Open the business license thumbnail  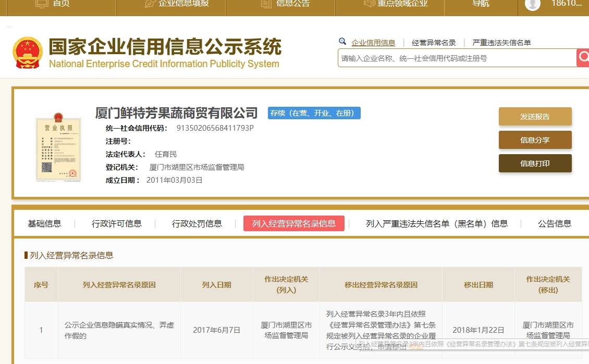click(x=58, y=147)
